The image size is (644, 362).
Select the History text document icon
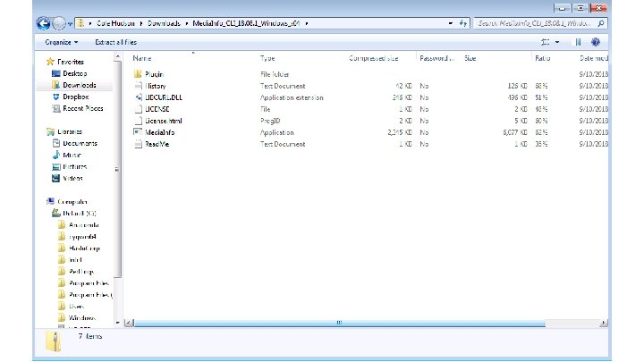click(138, 86)
